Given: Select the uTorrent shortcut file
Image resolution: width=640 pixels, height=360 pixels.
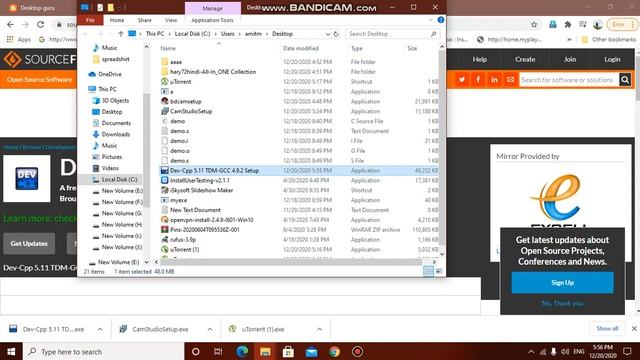Looking at the screenshot, I should coord(180,82).
